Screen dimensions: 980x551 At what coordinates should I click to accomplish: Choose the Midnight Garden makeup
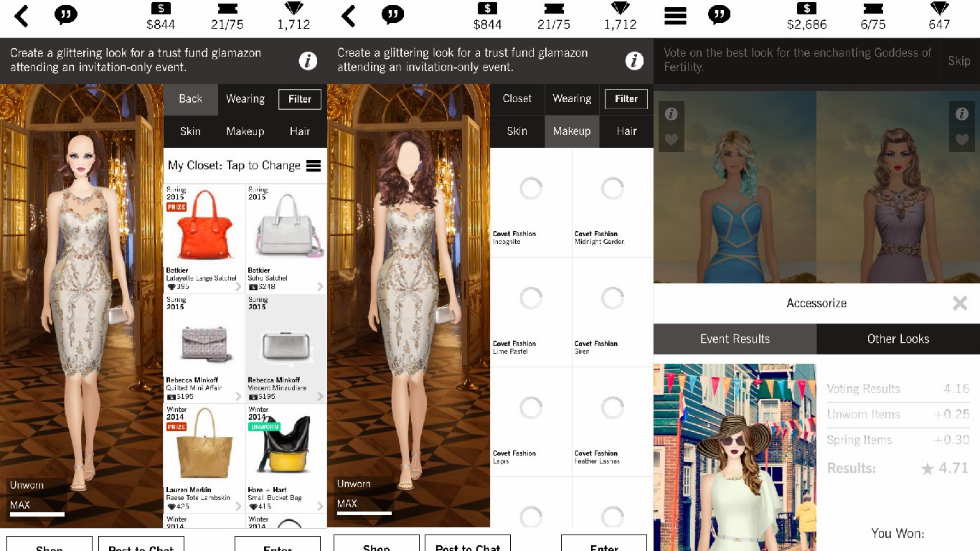coord(613,202)
